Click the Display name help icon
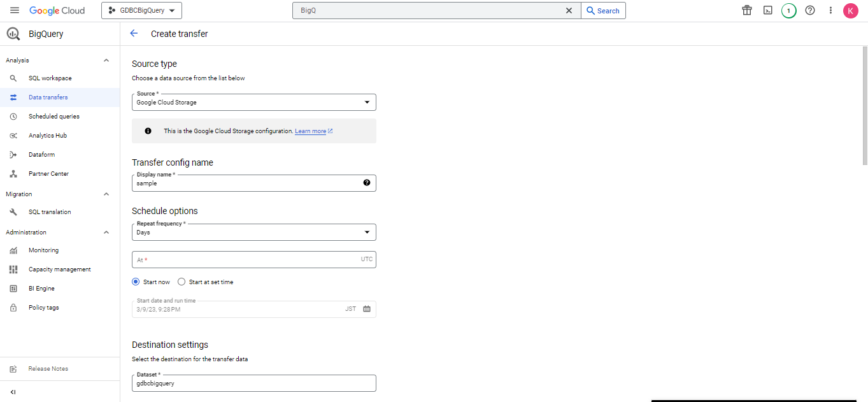The image size is (868, 402). point(367,183)
